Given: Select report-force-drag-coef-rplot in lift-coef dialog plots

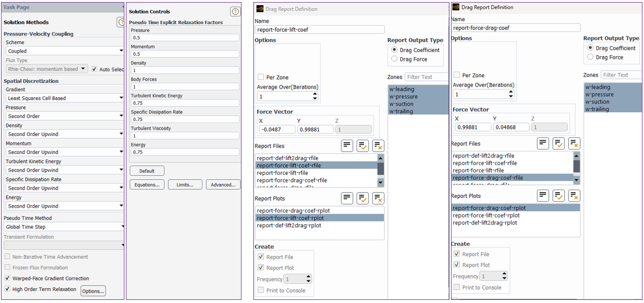Looking at the screenshot, I should (x=293, y=211).
